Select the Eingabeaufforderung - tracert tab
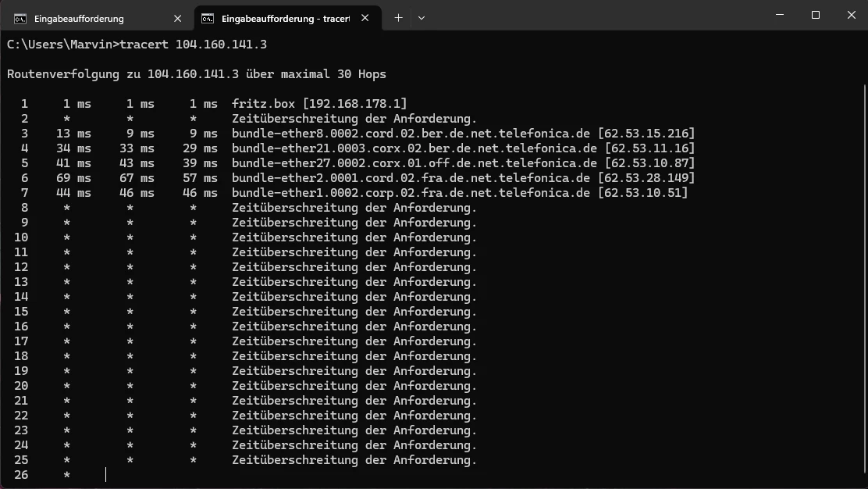The image size is (868, 489). 284,18
